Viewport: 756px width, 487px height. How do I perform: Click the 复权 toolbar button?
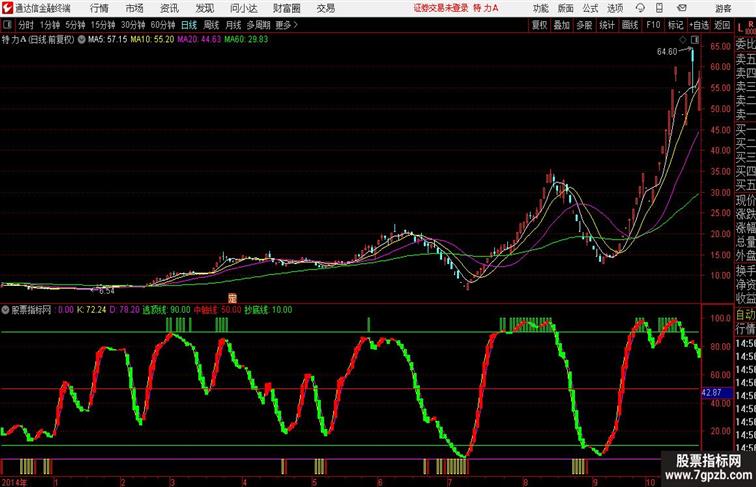(539, 25)
